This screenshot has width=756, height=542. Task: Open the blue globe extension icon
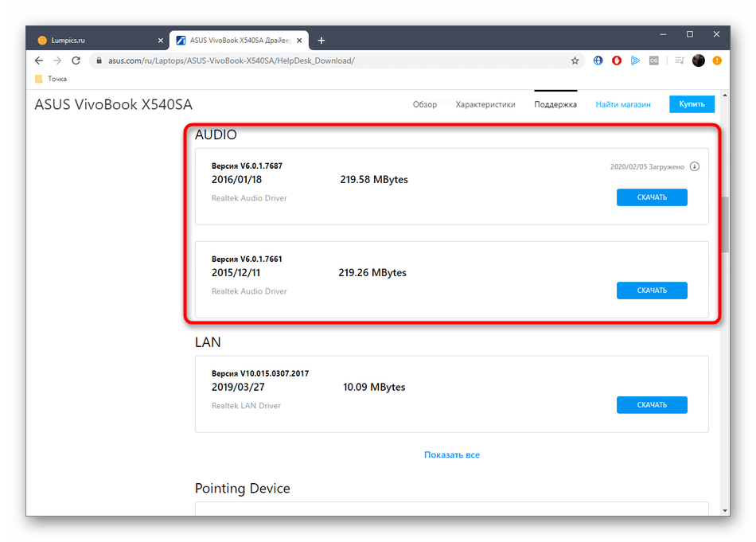(598, 60)
